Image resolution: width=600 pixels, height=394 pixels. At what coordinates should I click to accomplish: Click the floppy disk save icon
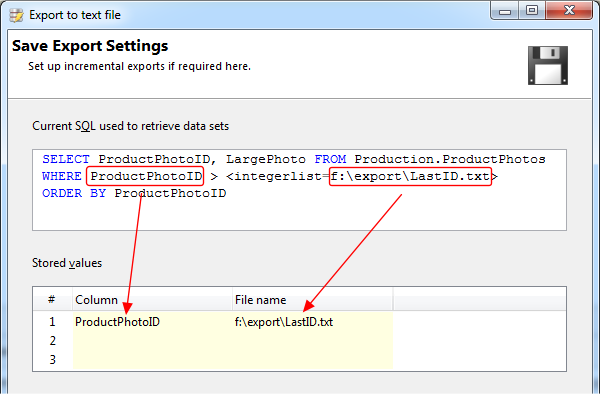coord(548,65)
